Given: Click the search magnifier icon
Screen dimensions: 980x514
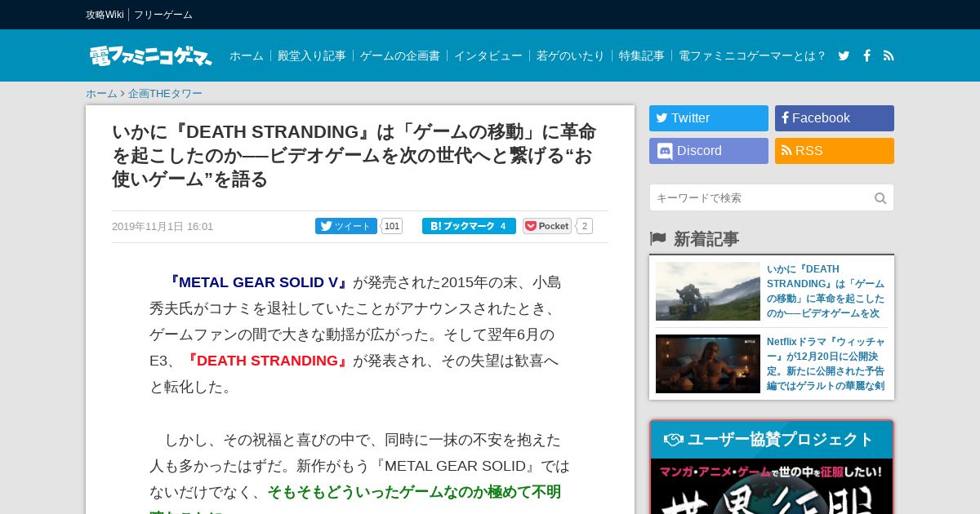Looking at the screenshot, I should 880,197.
